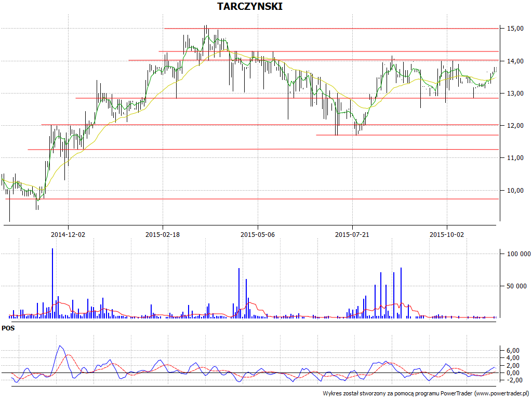Click the 2015-07-21 date label

(352, 234)
